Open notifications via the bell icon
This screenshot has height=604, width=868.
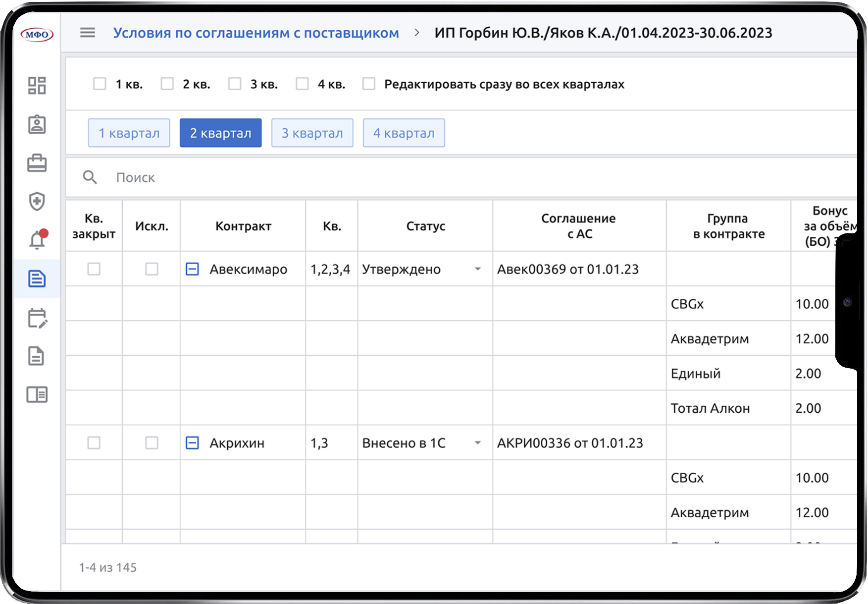37,239
